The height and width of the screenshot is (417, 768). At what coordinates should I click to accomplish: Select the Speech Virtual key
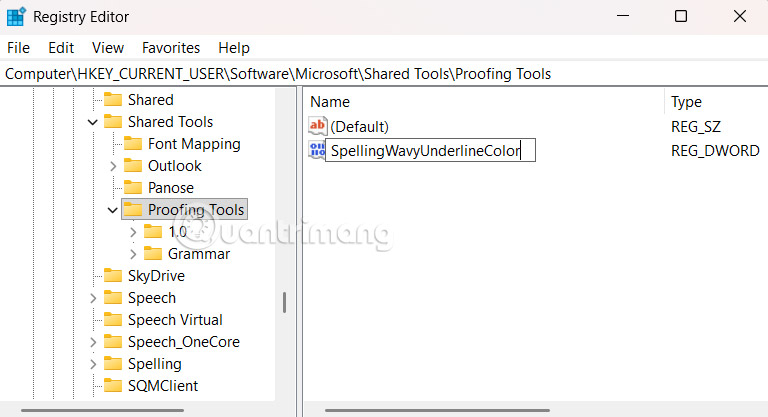pyautogui.click(x=175, y=320)
